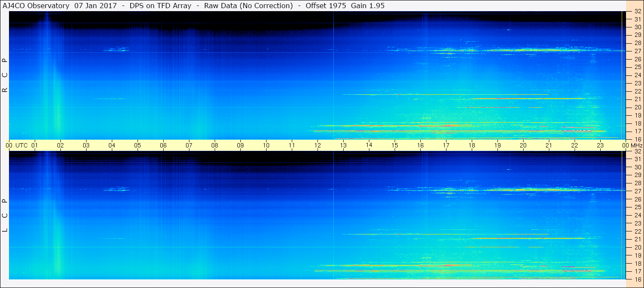Click the 'Offset 1975' header value

[x=326, y=6]
